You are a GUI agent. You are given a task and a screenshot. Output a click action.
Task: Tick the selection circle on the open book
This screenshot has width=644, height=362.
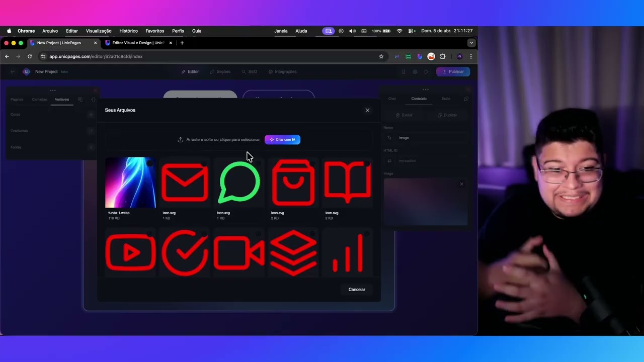[x=367, y=163]
